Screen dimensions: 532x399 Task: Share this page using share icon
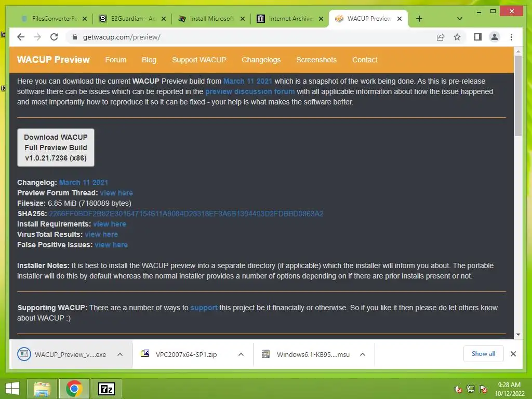click(x=441, y=37)
